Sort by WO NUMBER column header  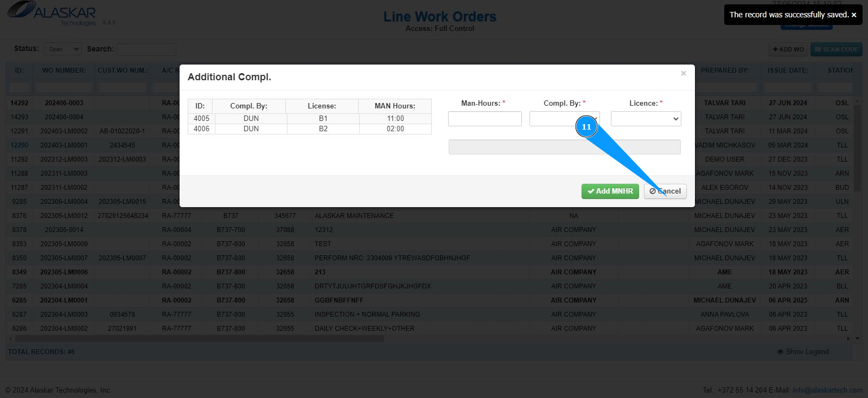coord(64,70)
